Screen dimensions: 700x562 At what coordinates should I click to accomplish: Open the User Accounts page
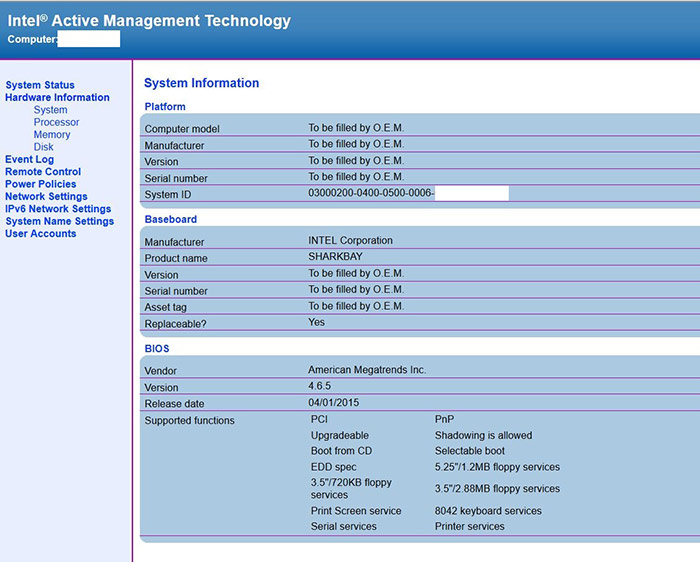coord(41,233)
